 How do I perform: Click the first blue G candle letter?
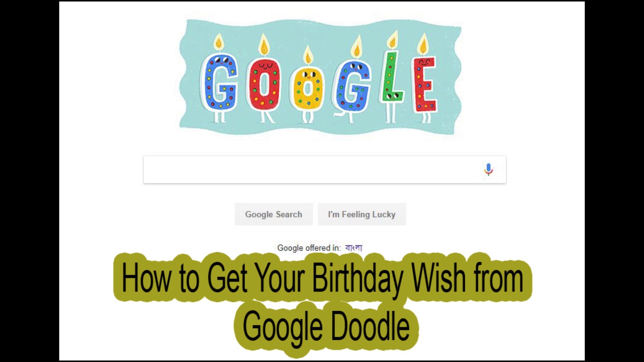click(219, 83)
